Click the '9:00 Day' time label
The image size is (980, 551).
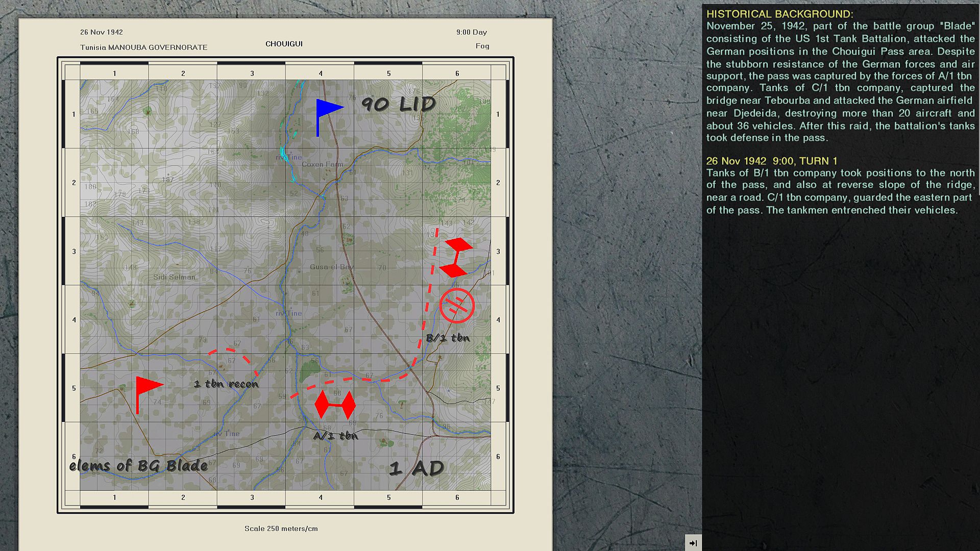pos(472,32)
